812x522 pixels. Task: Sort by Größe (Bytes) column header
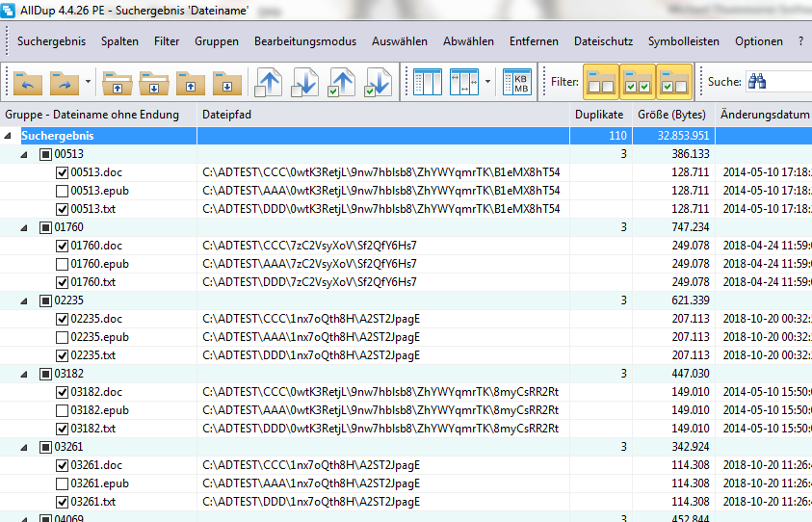(x=673, y=115)
